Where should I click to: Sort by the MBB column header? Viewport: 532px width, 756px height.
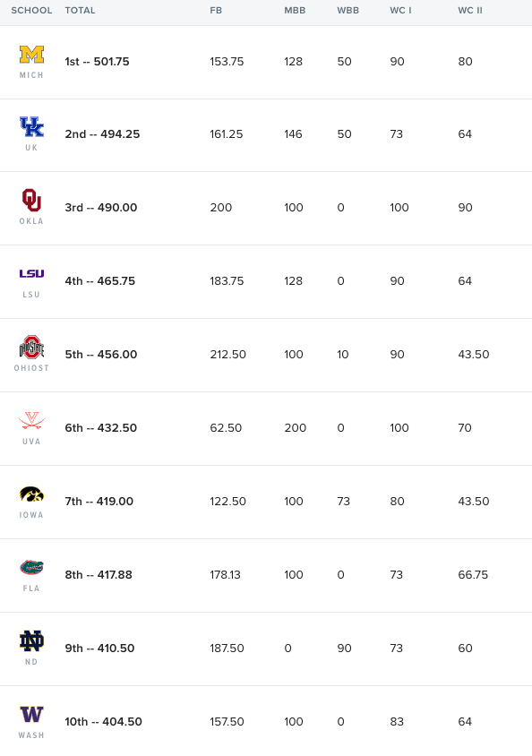pyautogui.click(x=295, y=10)
